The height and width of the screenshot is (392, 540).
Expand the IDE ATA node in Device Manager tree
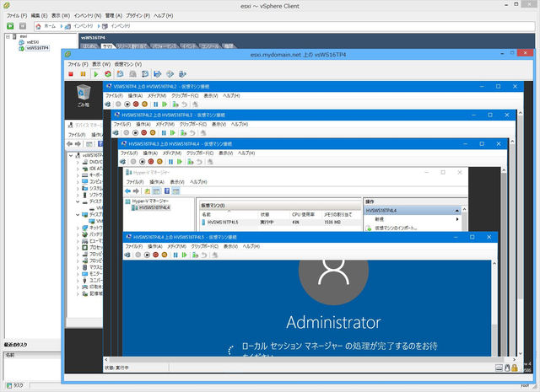click(x=78, y=169)
